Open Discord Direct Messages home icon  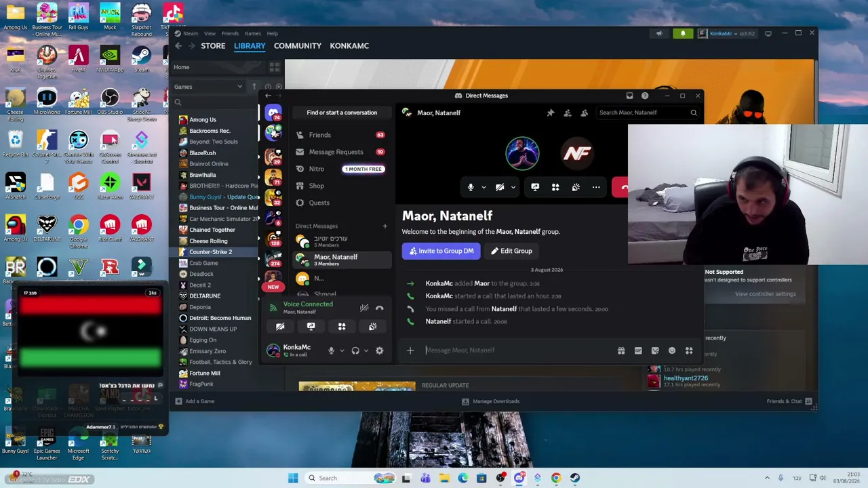point(273,113)
